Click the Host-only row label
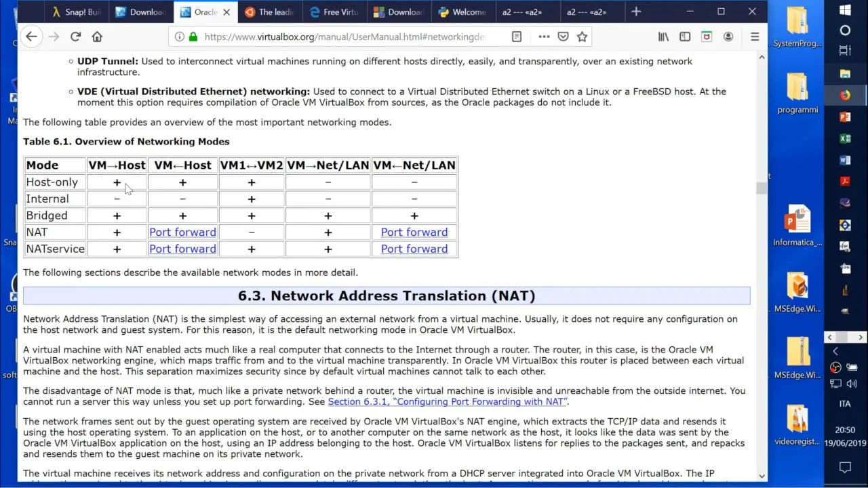Image resolution: width=868 pixels, height=488 pixels. pos(52,182)
